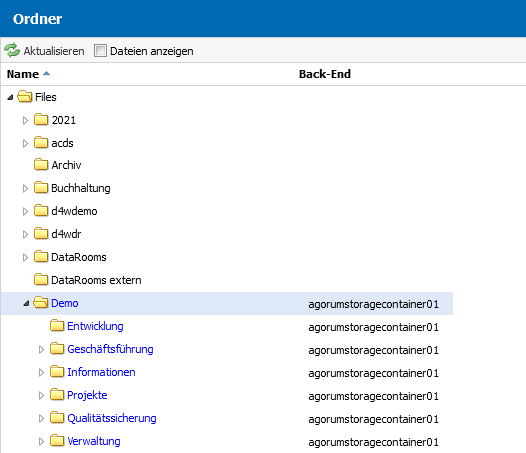
Task: Select the 2021 folder icon
Action: [41, 120]
